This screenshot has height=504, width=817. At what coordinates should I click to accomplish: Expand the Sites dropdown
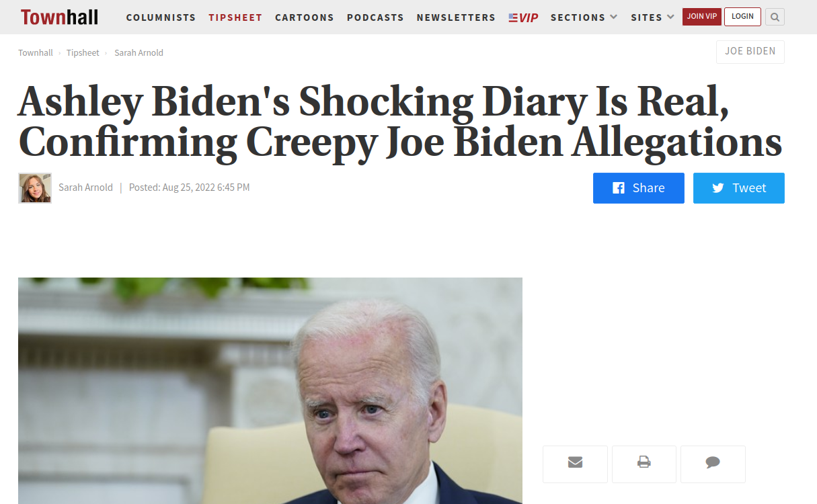click(653, 17)
